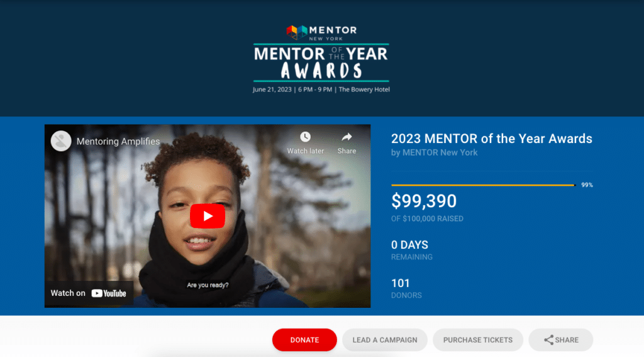Click the 'by MENTOR New York' link
Screen dimensions: 644x357
pos(434,152)
